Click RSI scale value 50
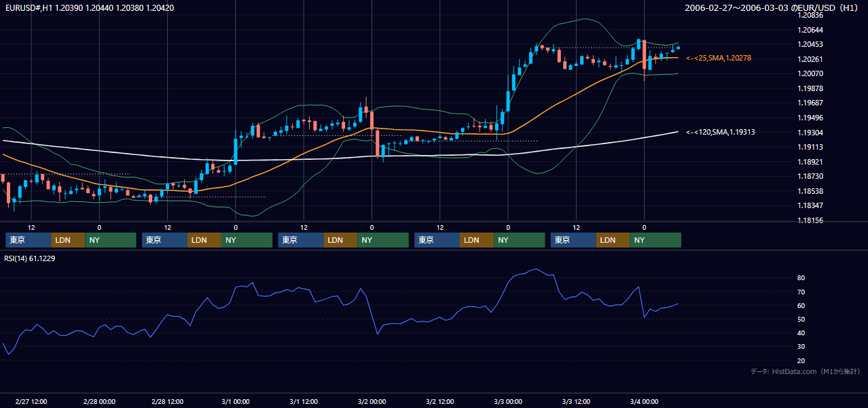 tap(801, 319)
